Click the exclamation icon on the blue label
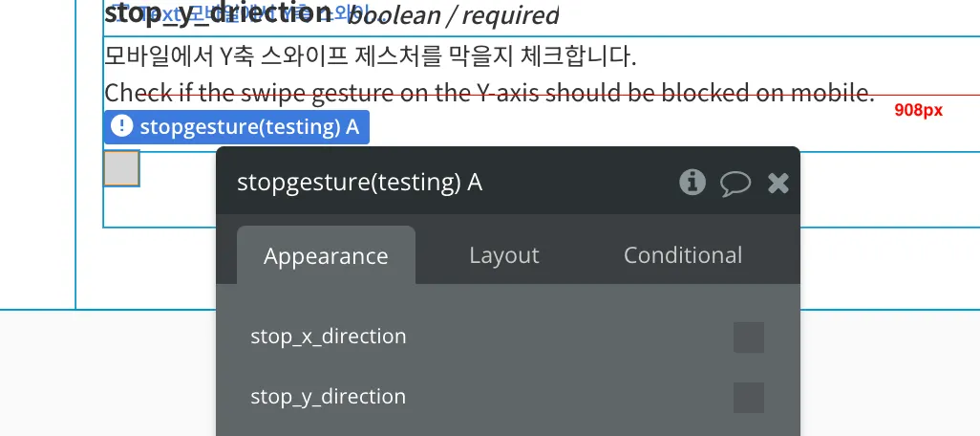 (x=122, y=126)
